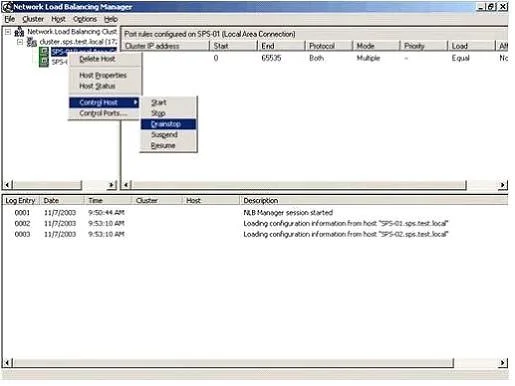Click port rules pane scroll left arrow

(x=126, y=185)
